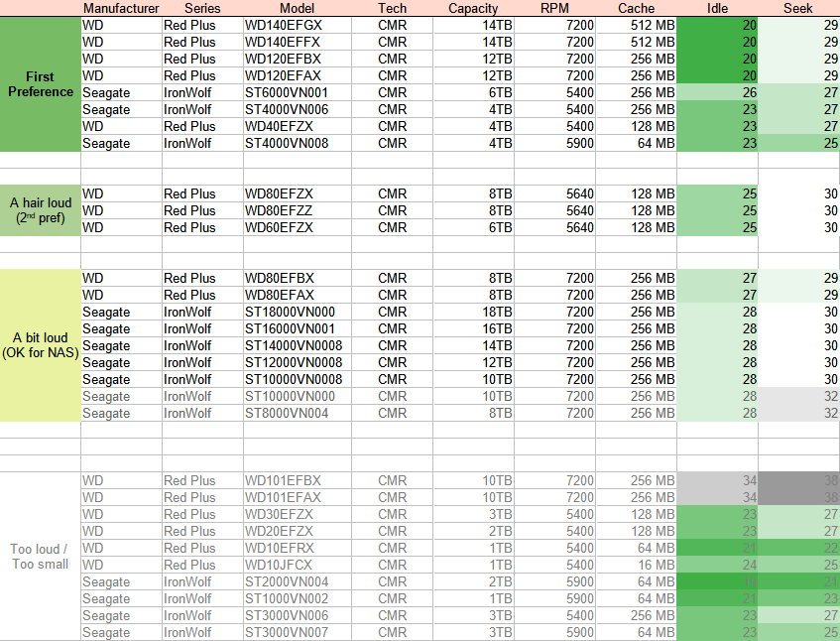Viewport: 840px width, 641px height.
Task: Click model cell WD30EFZX
Action: tap(298, 515)
